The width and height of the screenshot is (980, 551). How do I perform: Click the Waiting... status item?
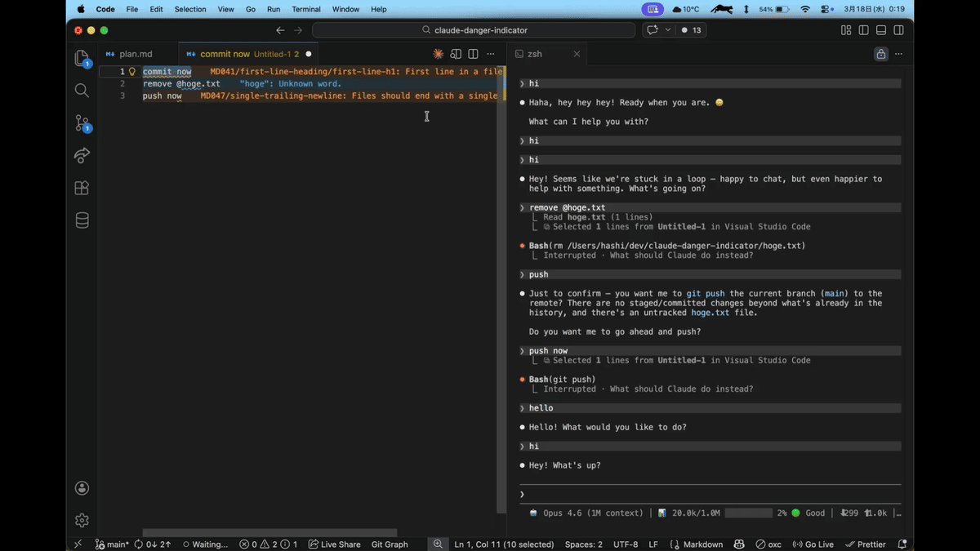click(x=205, y=544)
